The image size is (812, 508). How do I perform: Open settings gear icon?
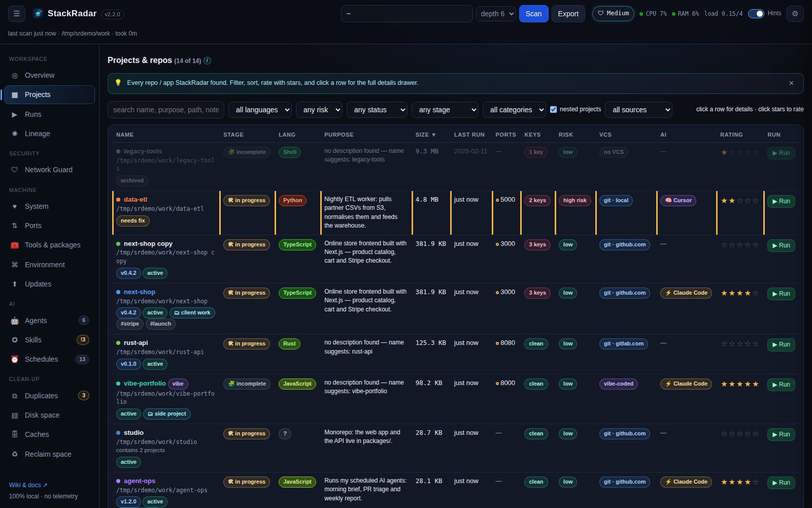795,14
